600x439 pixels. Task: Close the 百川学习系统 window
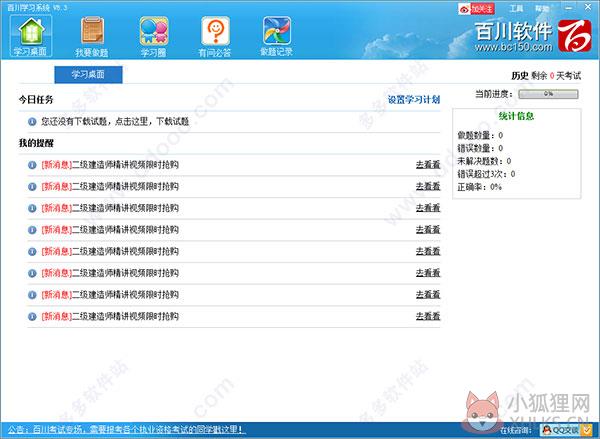pyautogui.click(x=588, y=7)
